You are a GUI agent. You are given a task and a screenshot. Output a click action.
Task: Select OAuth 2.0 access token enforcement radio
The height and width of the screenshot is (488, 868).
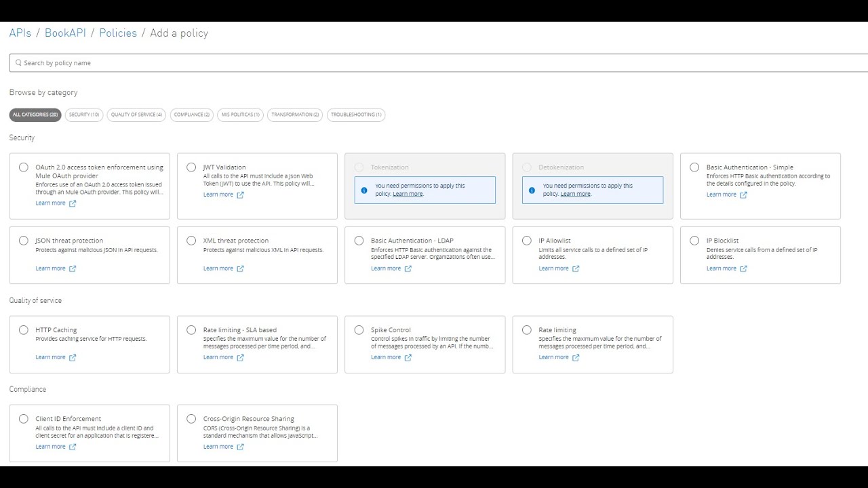coord(24,167)
